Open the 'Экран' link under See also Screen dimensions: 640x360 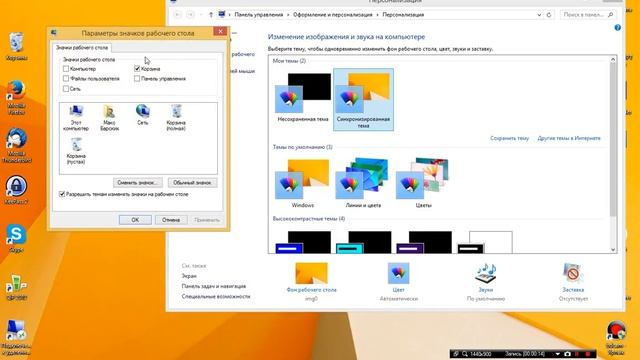point(189,276)
